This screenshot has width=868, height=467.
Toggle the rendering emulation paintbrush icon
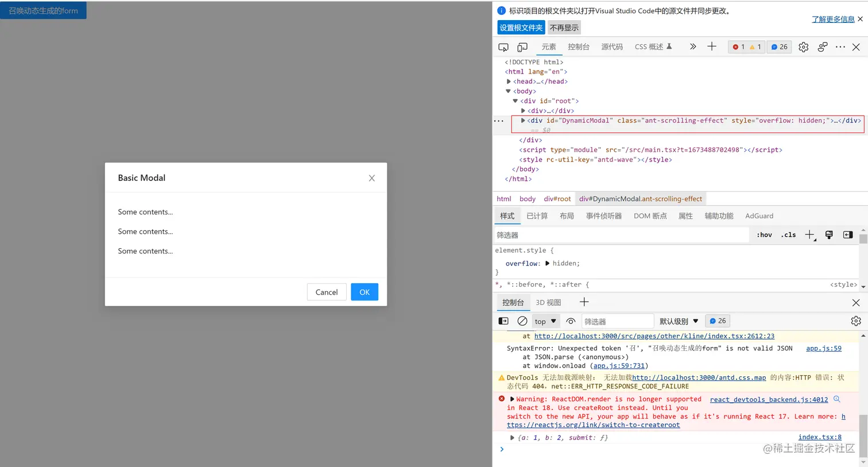coord(829,235)
